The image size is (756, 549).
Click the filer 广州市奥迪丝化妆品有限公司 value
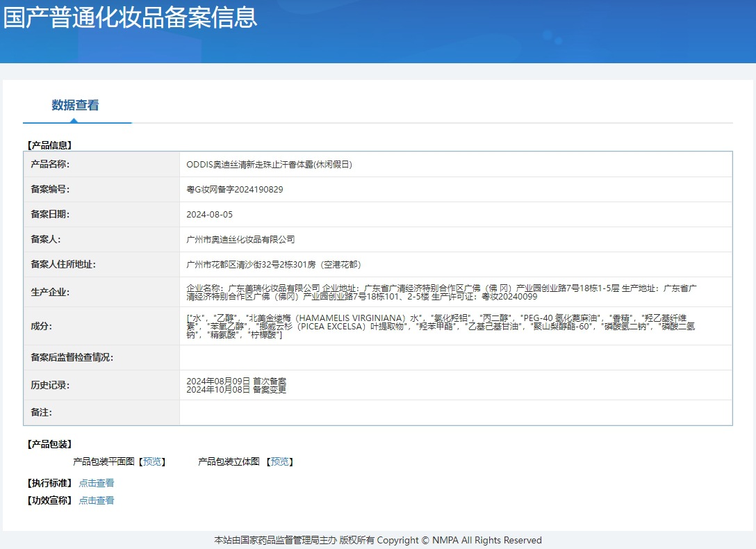coord(240,240)
